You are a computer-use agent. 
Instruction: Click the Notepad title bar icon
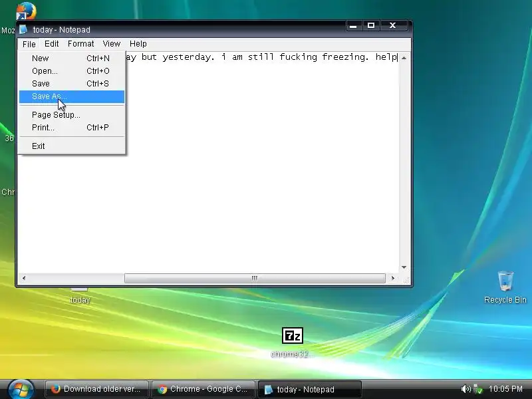[x=23, y=29]
